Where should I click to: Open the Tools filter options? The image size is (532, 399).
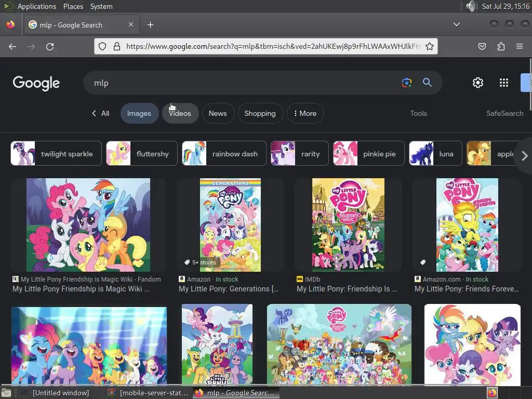[418, 113]
